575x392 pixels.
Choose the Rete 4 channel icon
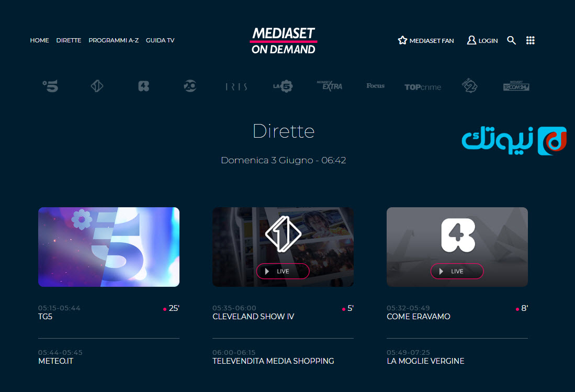coord(143,86)
